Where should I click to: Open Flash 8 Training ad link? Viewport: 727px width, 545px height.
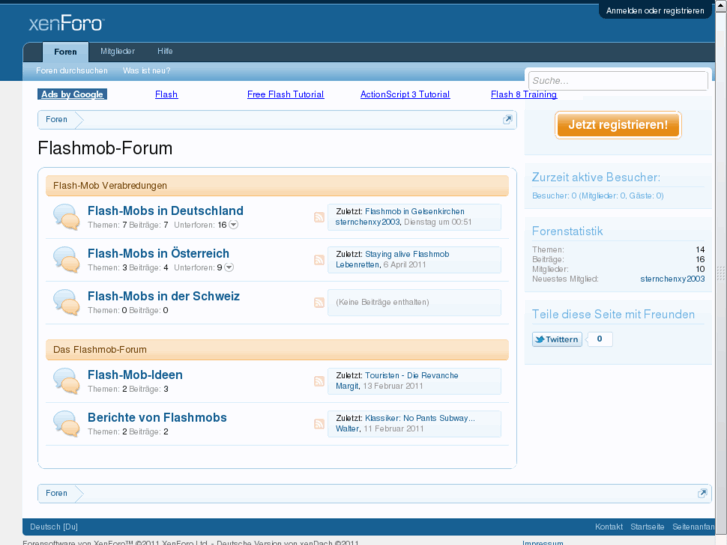pos(524,95)
